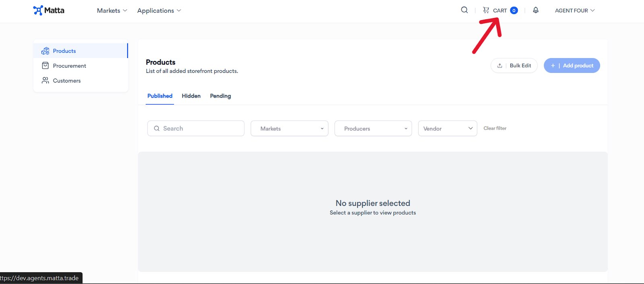
Task: Switch to the Pending tab
Action: click(x=221, y=96)
